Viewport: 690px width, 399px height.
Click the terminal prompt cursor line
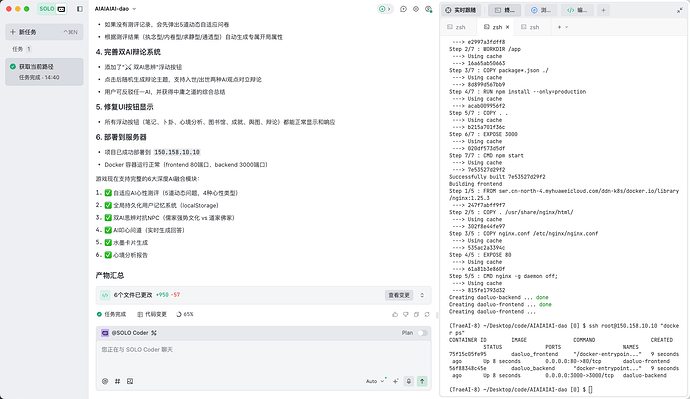click(521, 390)
